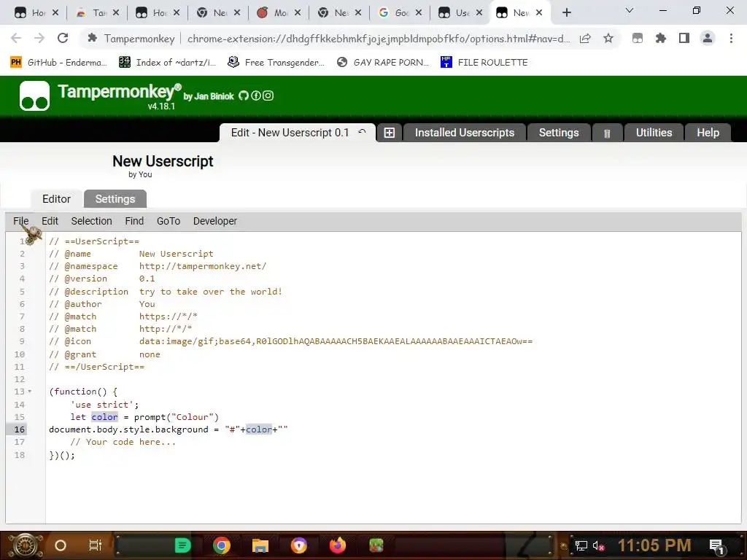Open the GitHub - Enderma... bookmark
The image size is (747, 560).
point(58,63)
